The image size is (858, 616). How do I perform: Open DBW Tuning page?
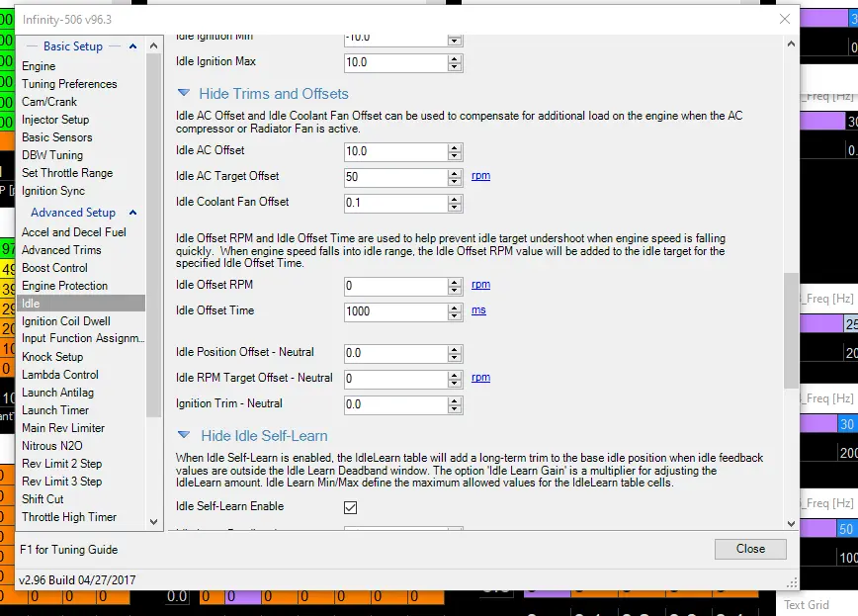(52, 155)
